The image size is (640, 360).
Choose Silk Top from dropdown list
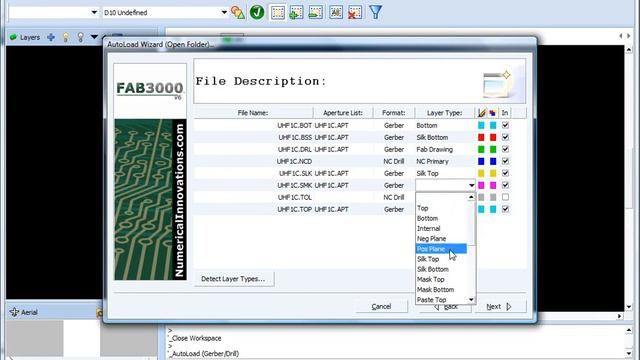point(428,259)
